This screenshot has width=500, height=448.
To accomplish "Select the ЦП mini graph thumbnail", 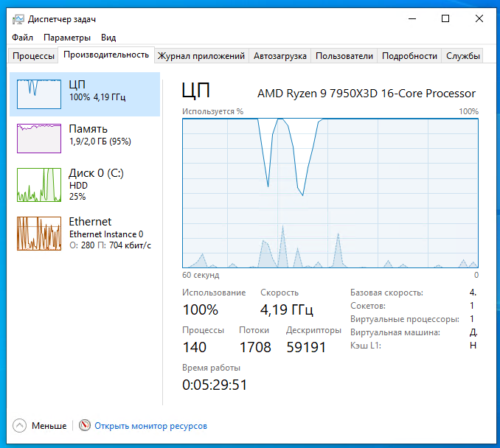I will coord(39,94).
